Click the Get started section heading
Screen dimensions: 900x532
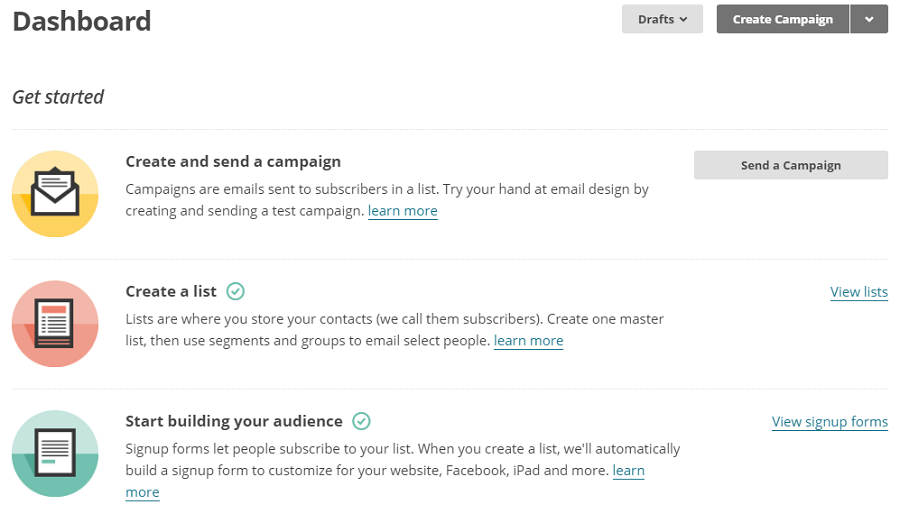[x=58, y=97]
